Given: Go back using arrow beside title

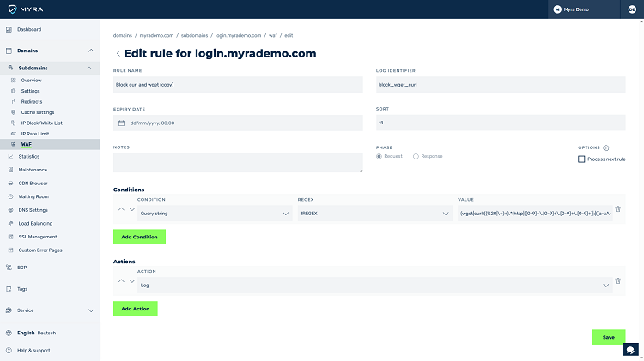Looking at the screenshot, I should (x=118, y=54).
